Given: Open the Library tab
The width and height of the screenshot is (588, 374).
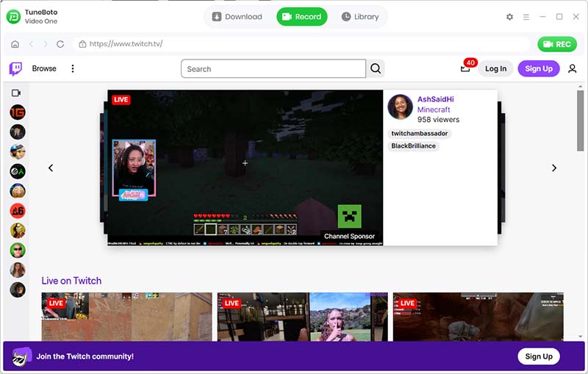Looking at the screenshot, I should click(360, 16).
